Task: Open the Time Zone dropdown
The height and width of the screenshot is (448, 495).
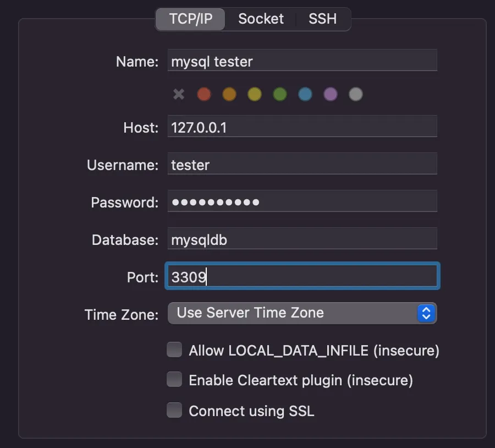Action: click(x=302, y=313)
